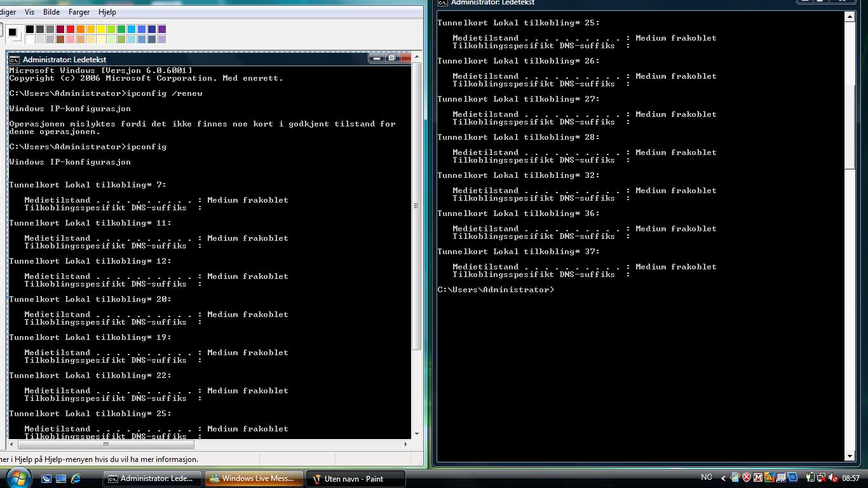
Task: Select cyan in Paint palette
Action: point(132,29)
